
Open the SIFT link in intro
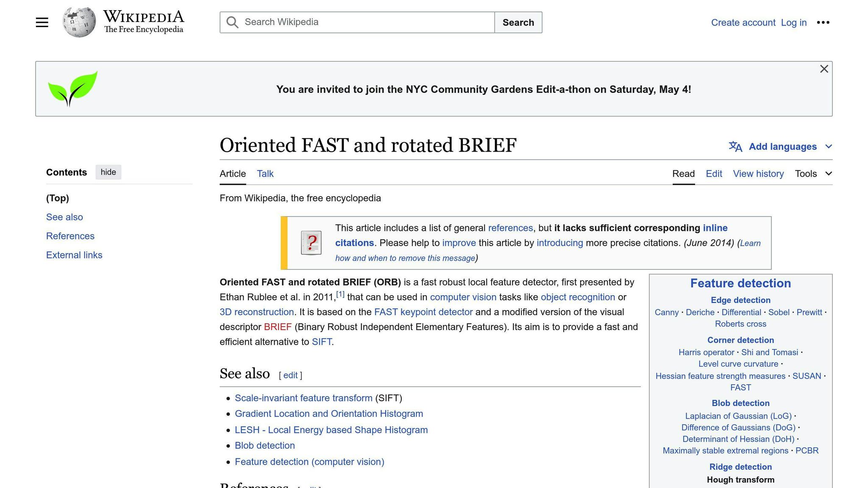(322, 342)
